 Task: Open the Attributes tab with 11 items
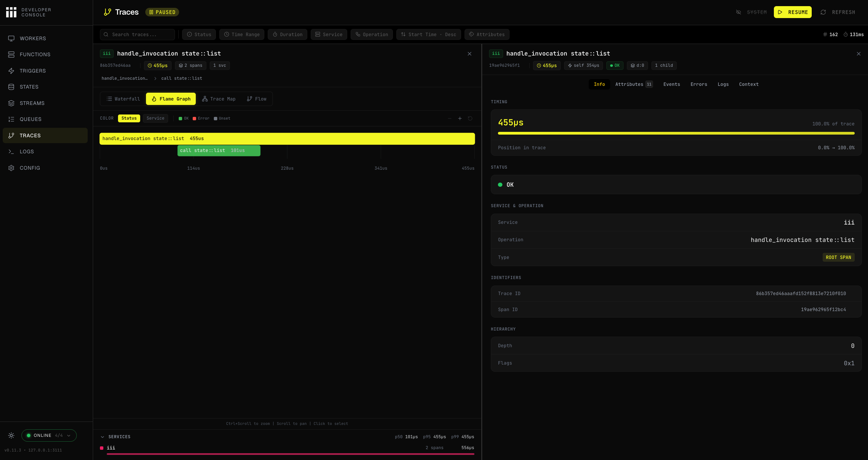pyautogui.click(x=634, y=84)
